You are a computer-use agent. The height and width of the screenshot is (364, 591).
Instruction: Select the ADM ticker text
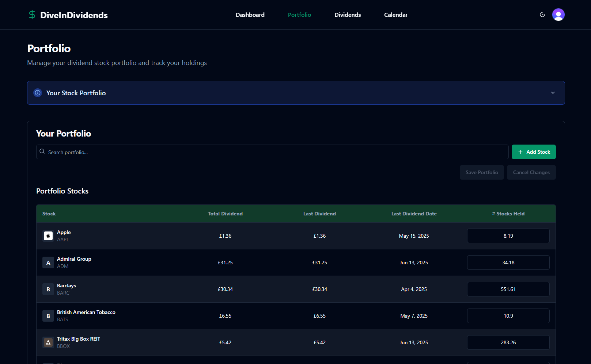click(62, 266)
